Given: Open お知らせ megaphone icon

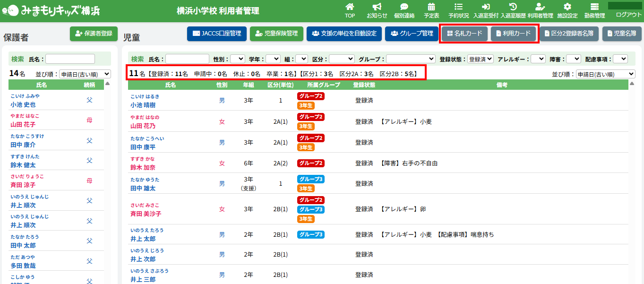Looking at the screenshot, I should (x=377, y=7).
